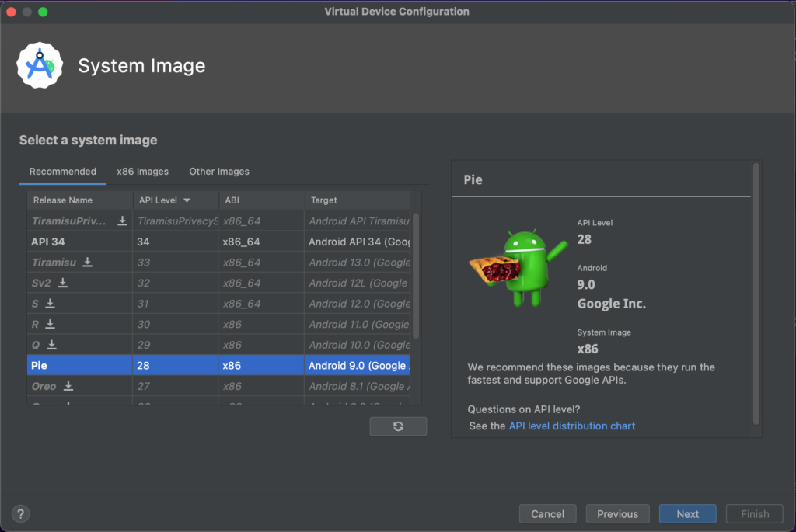Image resolution: width=796 pixels, height=532 pixels.
Task: Click x86 ABI cell in Pie row
Action: click(261, 365)
